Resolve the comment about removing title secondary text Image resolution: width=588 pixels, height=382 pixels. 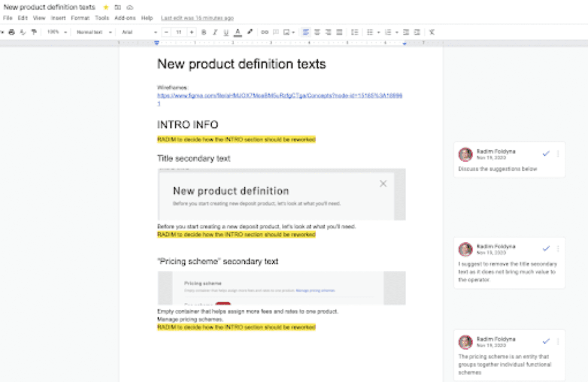(546, 249)
